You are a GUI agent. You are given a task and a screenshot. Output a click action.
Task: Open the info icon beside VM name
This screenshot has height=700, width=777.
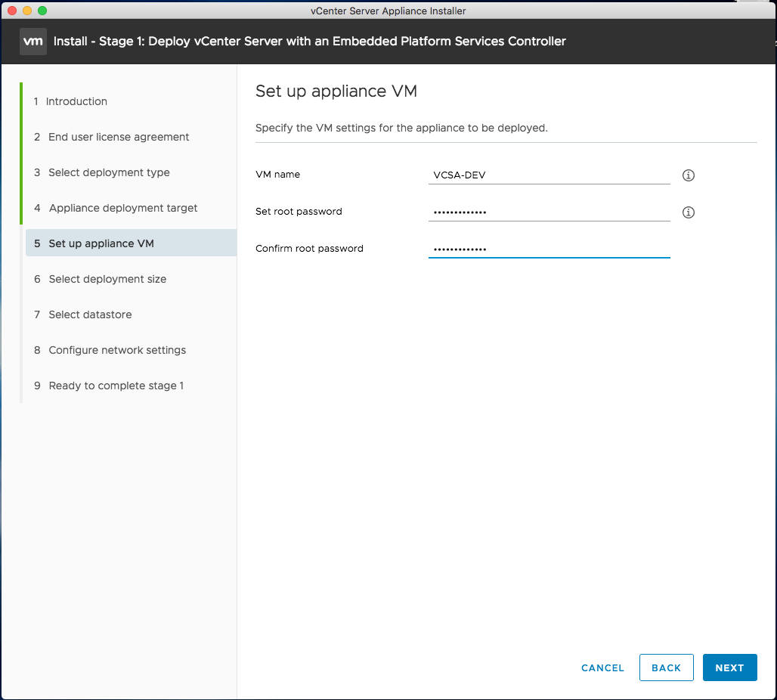tap(688, 175)
